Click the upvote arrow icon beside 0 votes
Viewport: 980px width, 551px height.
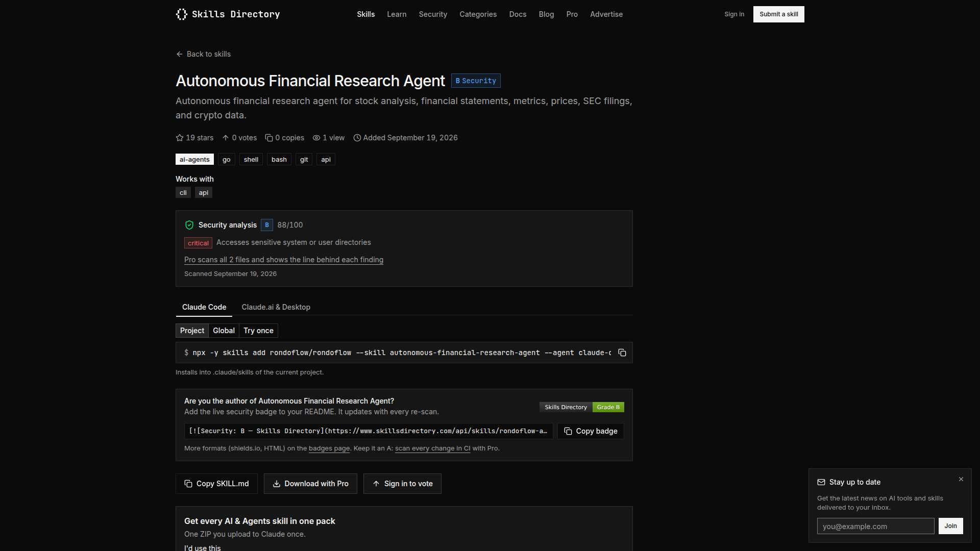coord(226,138)
